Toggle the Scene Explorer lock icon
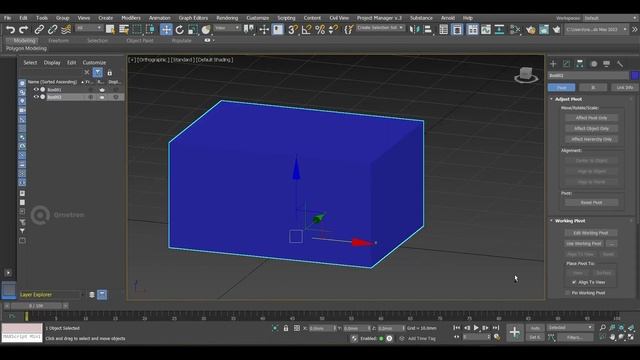This screenshot has height=360, width=640. point(109,73)
